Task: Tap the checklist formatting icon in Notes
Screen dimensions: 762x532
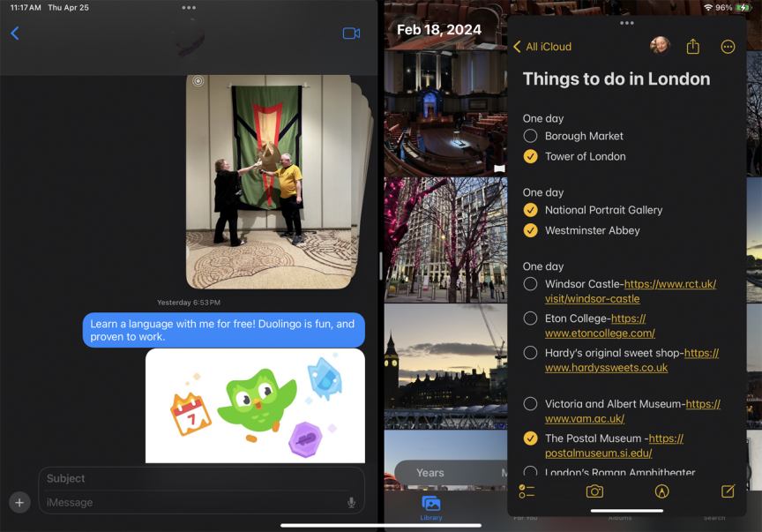Action: [527, 491]
